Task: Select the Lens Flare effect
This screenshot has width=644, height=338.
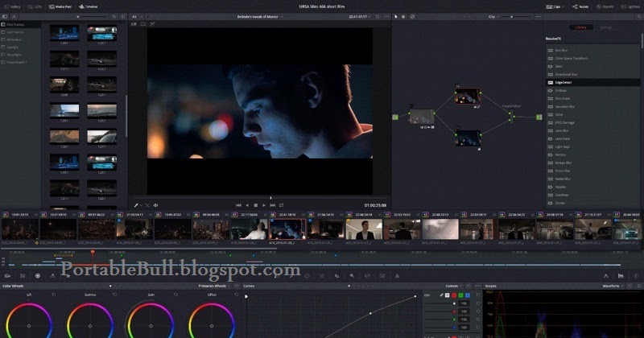Action: (x=592, y=138)
